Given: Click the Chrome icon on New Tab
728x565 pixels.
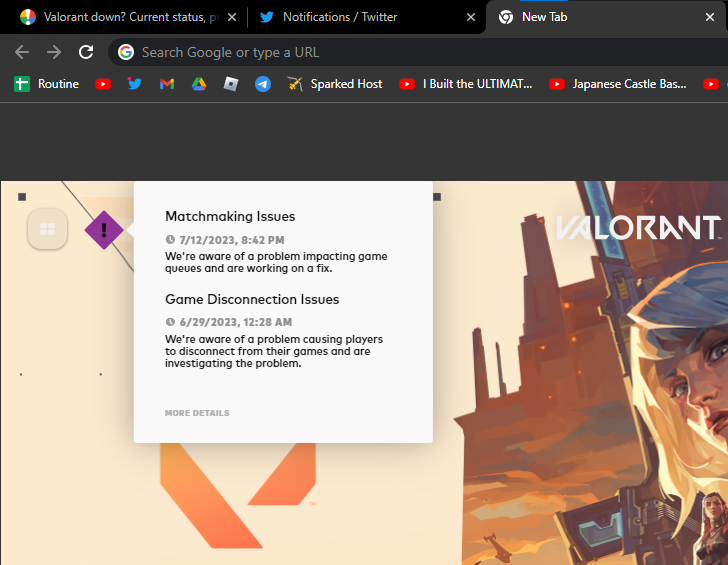Looking at the screenshot, I should tap(506, 17).
